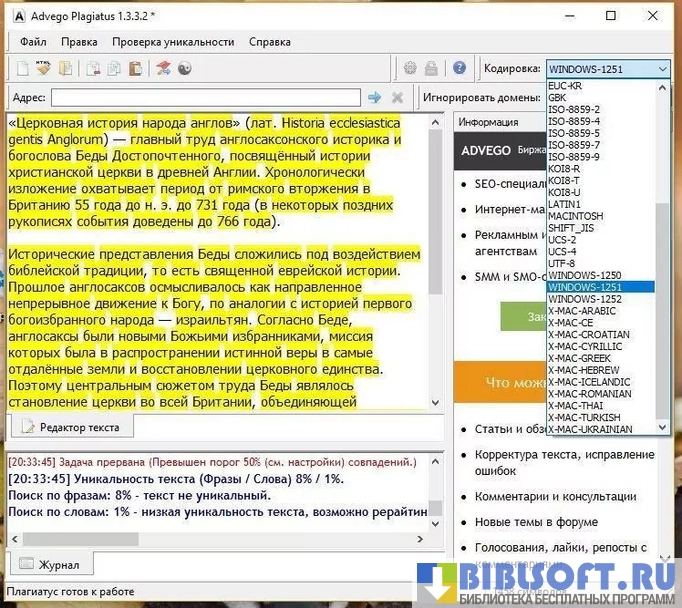This screenshot has width=682, height=608.
Task: Click the HTML toolbar icon
Action: pos(44,69)
